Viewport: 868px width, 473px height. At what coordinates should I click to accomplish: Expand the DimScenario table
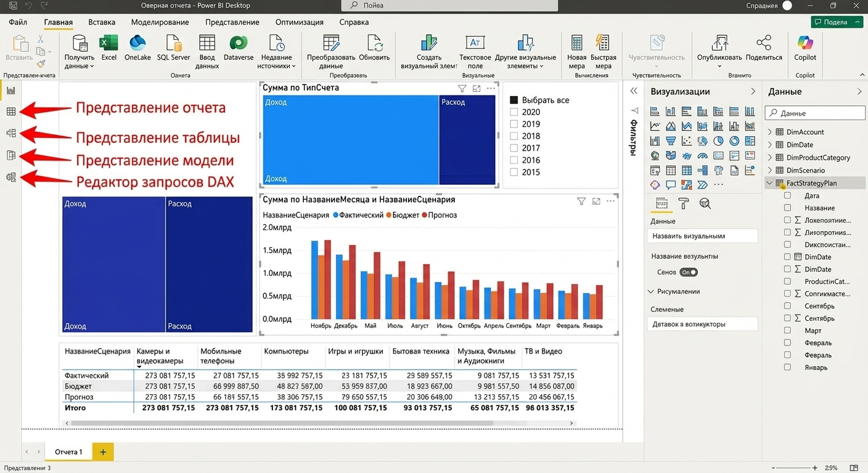point(770,170)
